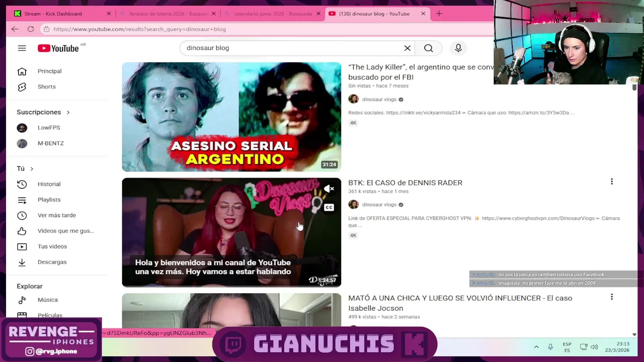Clear the dinosaur blog search text

(408, 48)
